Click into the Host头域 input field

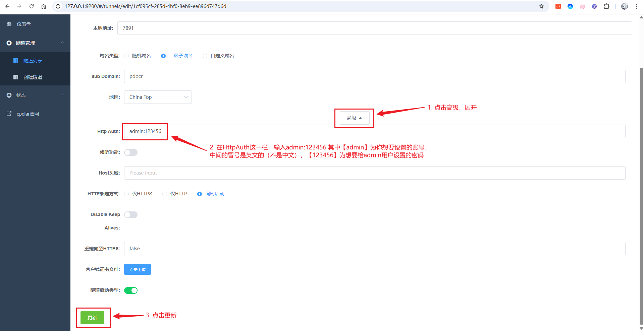coord(374,173)
